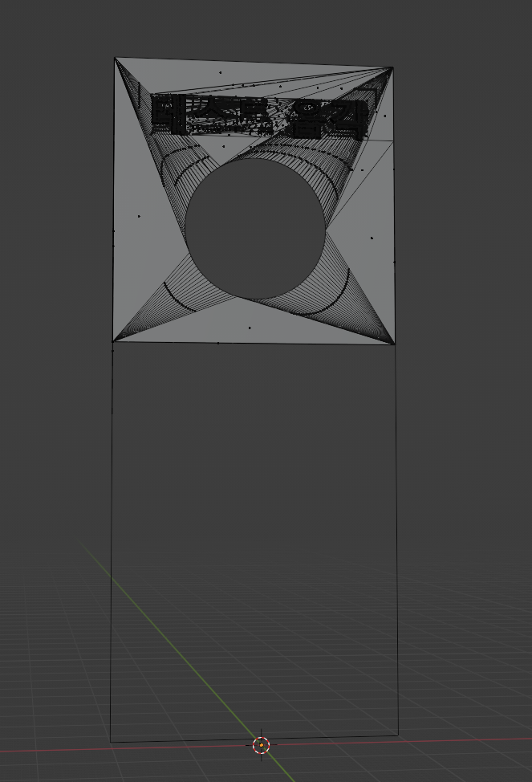532x782 pixels.
Task: Click the red X axis line on the grid
Action: tap(266, 745)
